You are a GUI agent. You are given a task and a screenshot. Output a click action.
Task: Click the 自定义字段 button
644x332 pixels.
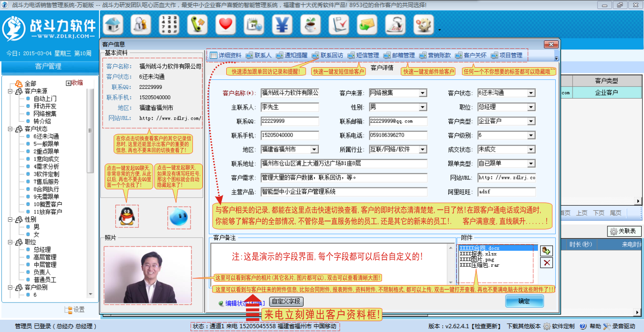click(286, 301)
